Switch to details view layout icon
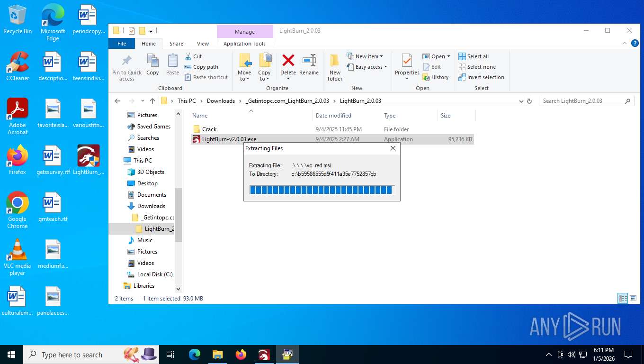 pyautogui.click(x=623, y=298)
